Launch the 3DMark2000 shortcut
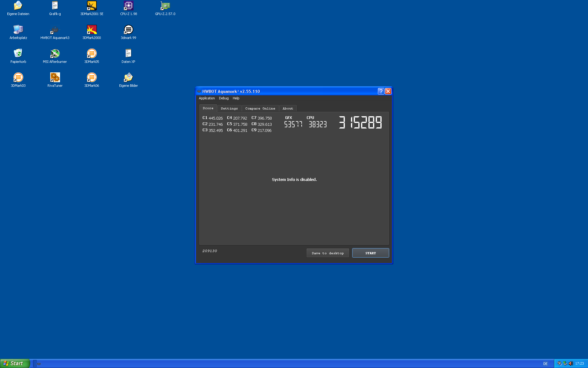 (92, 32)
